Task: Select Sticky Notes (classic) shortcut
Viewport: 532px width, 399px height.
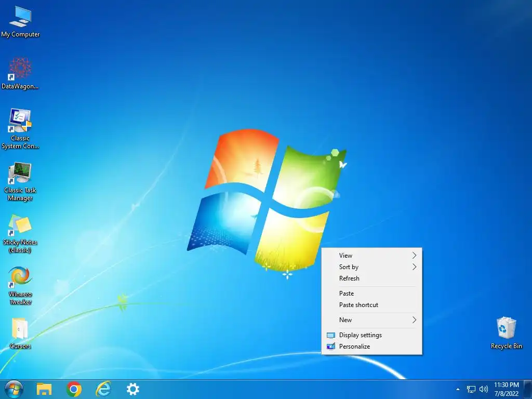Action: (20, 234)
